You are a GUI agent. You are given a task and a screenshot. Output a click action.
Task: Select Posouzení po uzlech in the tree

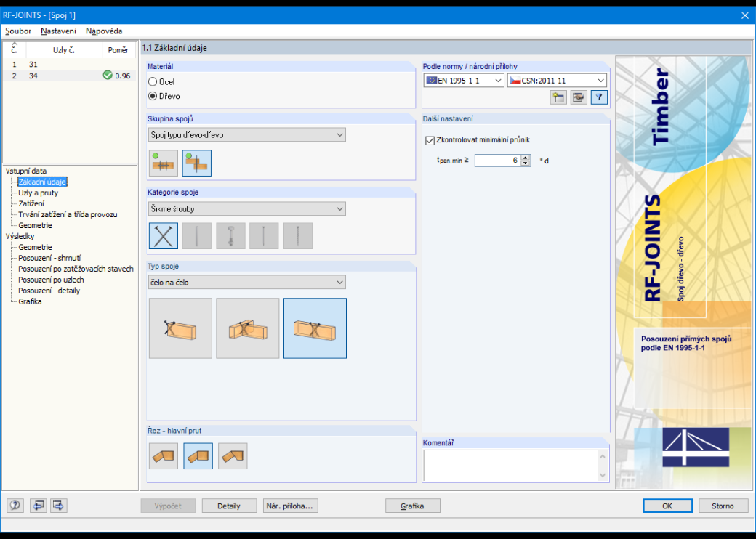pyautogui.click(x=51, y=280)
